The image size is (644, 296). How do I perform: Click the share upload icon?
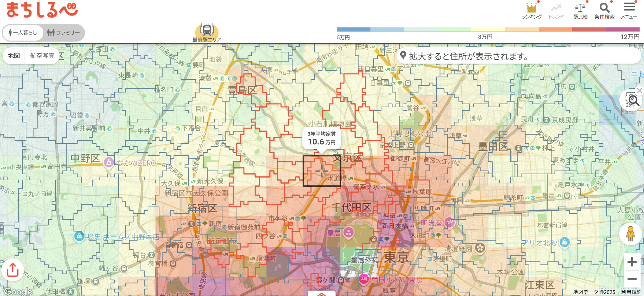click(13, 270)
